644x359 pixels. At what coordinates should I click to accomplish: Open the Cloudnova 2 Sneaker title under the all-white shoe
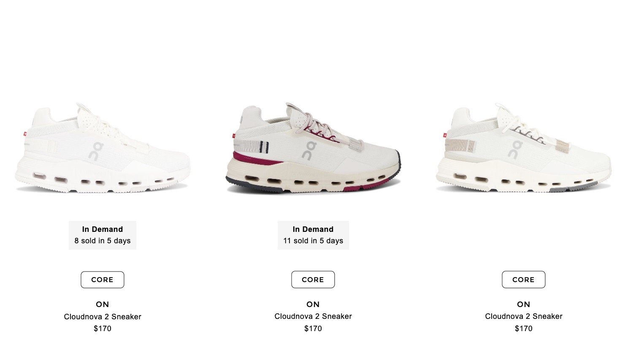click(x=103, y=317)
